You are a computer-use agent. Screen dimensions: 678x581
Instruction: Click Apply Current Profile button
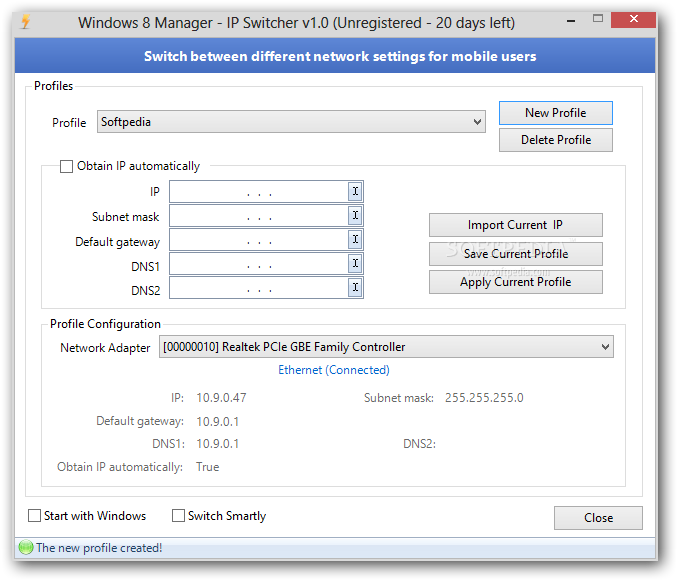[515, 282]
